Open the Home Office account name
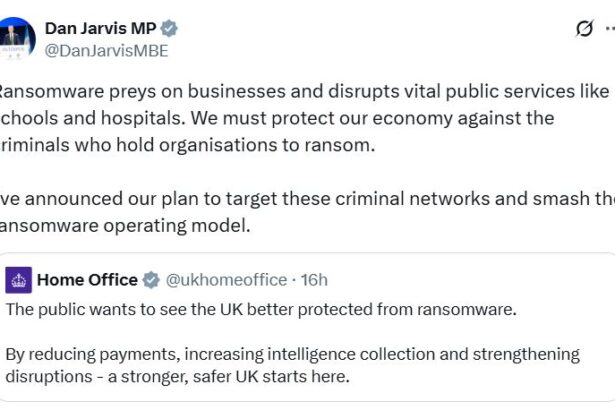This screenshot has width=615, height=410. (87, 280)
